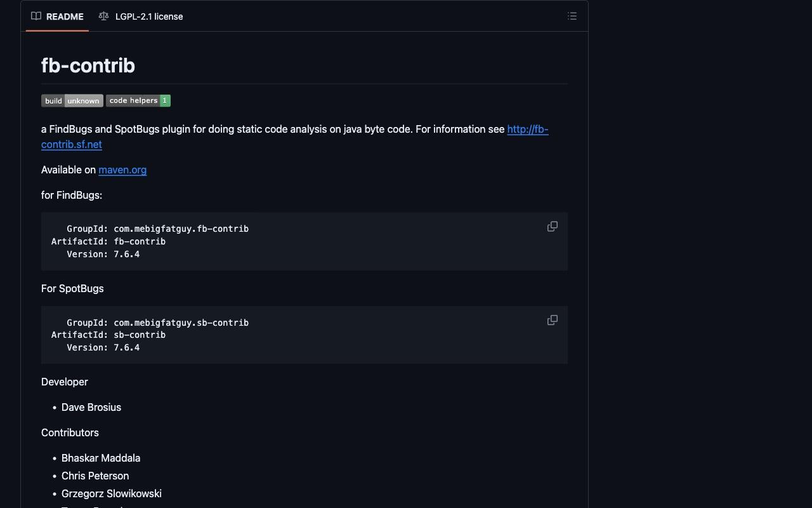812x508 pixels.
Task: Click 'ArtifactId: sb-contrib' line
Action: (x=108, y=335)
